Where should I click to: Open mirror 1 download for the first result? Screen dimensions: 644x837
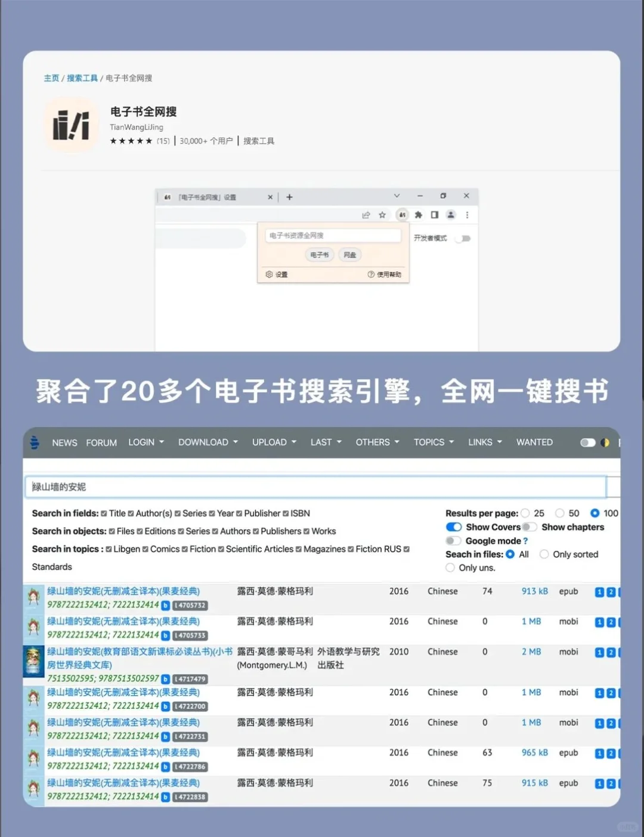point(599,591)
